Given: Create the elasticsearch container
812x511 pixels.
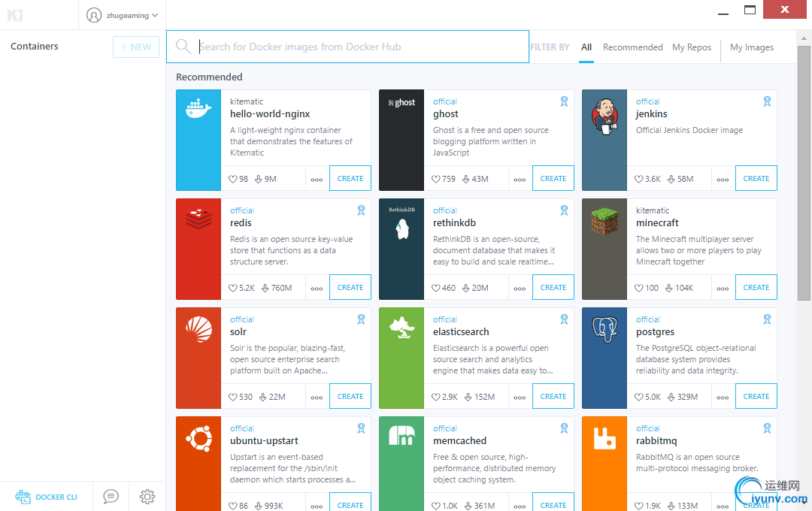Looking at the screenshot, I should coord(553,397).
